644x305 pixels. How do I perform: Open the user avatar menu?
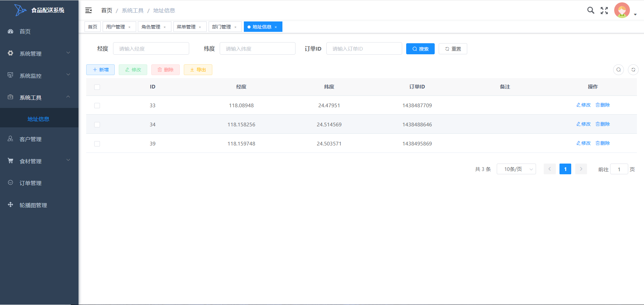(x=622, y=10)
